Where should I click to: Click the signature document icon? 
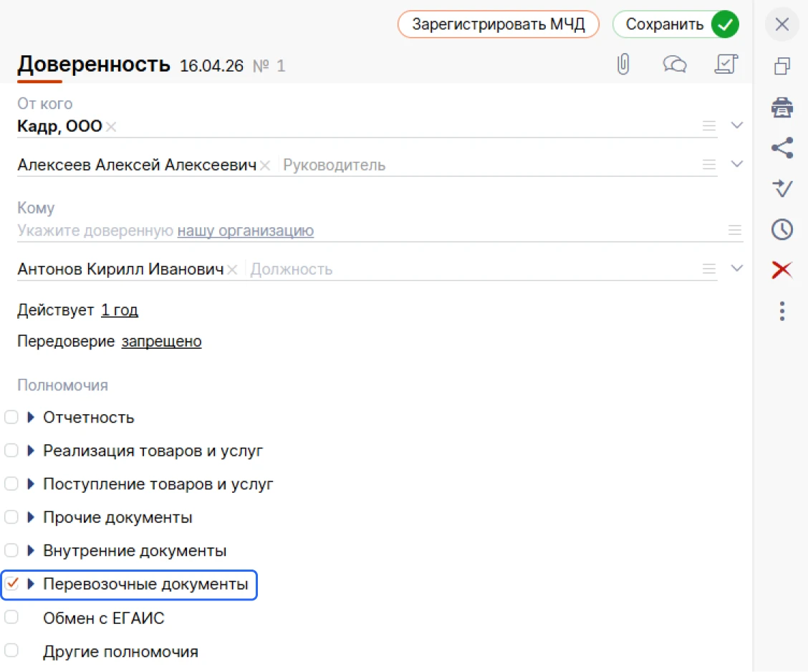[726, 64]
